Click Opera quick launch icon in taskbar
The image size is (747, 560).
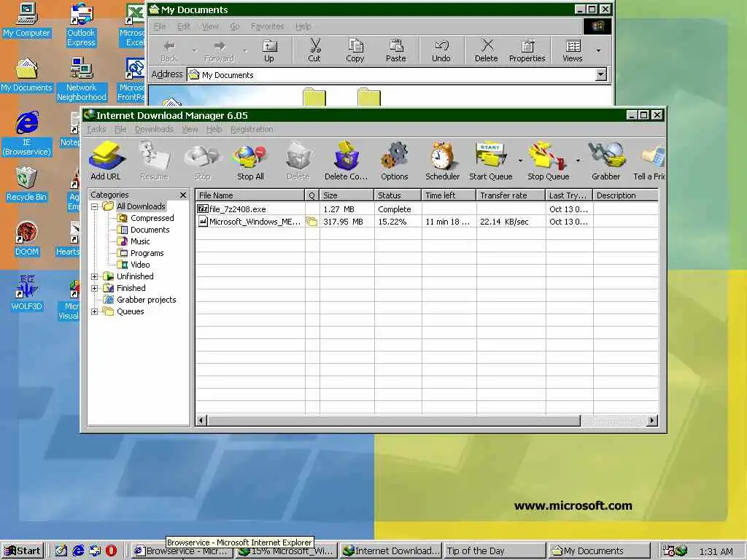(111, 551)
